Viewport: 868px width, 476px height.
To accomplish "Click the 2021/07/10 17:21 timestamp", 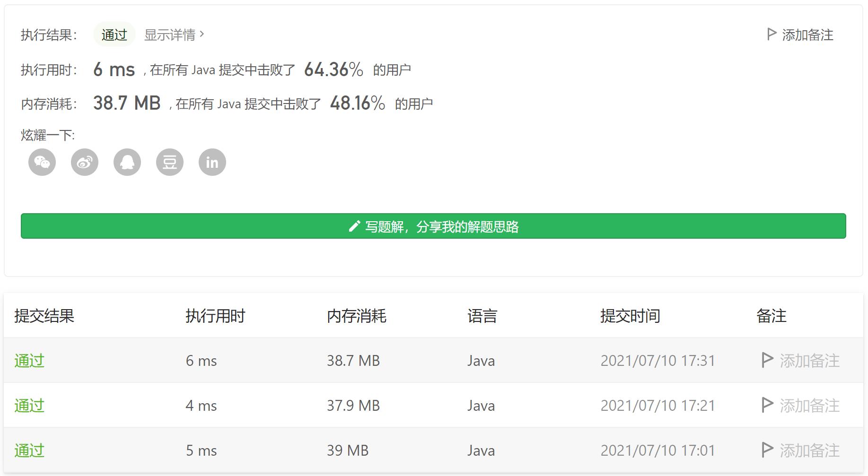I will tap(658, 406).
